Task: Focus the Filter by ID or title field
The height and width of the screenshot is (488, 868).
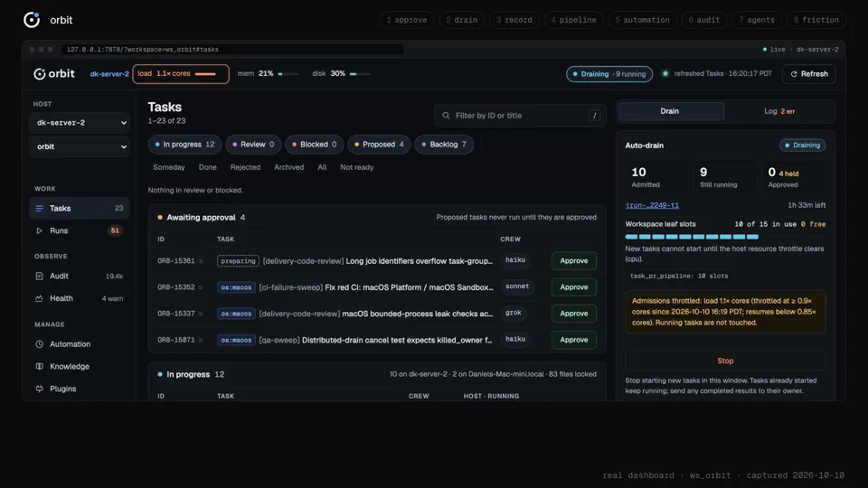Action: click(x=521, y=116)
